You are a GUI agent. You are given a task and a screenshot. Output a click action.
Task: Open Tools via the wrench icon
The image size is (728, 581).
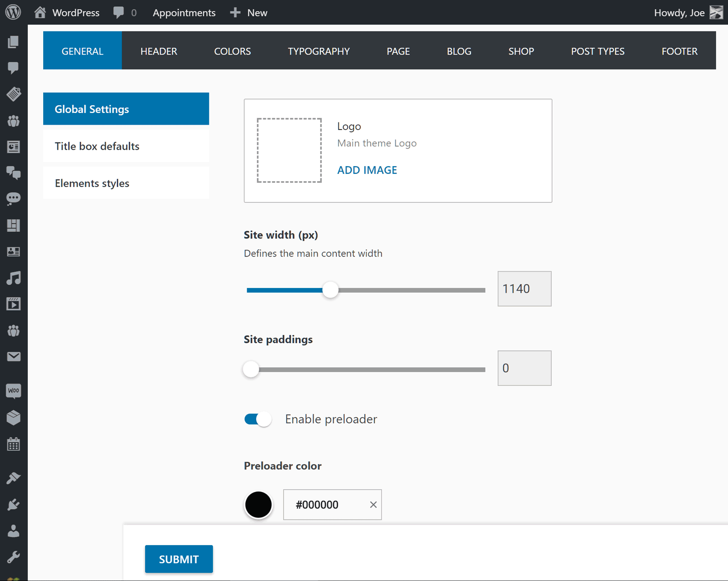click(x=14, y=557)
